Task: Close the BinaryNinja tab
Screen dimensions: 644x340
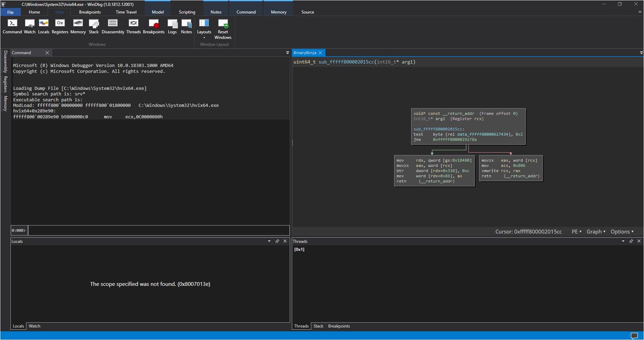Action: pos(320,53)
